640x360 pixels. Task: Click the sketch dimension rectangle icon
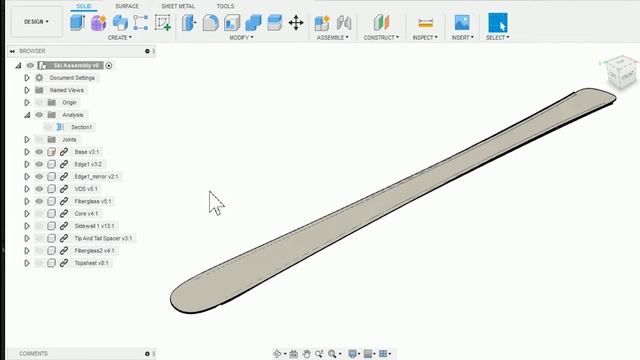click(x=141, y=23)
